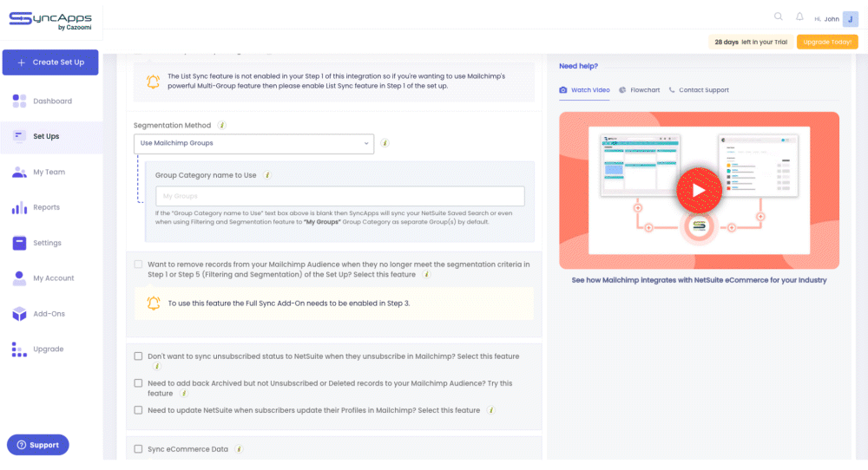Click the Dashboard sidebar icon
This screenshot has height=470, width=868.
pyautogui.click(x=19, y=101)
